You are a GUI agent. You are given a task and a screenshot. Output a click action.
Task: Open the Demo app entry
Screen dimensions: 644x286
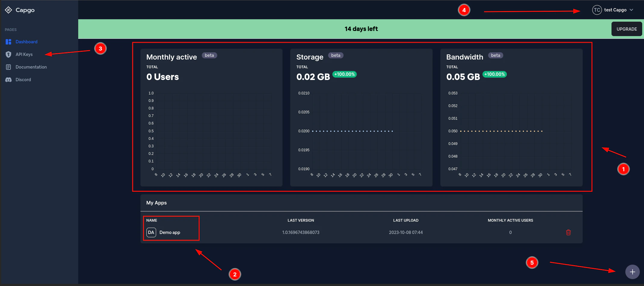[170, 232]
